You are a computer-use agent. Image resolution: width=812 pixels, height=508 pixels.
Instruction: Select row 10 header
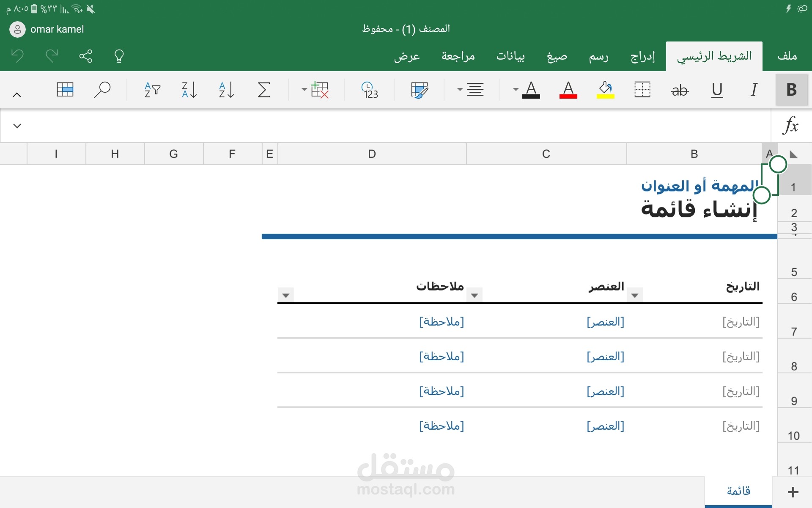[794, 425]
